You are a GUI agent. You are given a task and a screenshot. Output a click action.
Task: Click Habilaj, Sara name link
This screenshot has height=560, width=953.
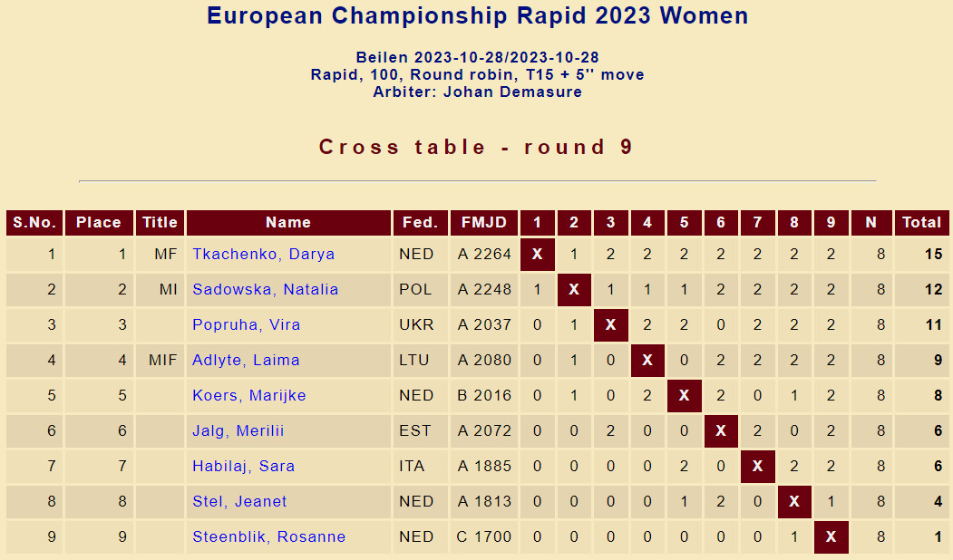click(243, 467)
